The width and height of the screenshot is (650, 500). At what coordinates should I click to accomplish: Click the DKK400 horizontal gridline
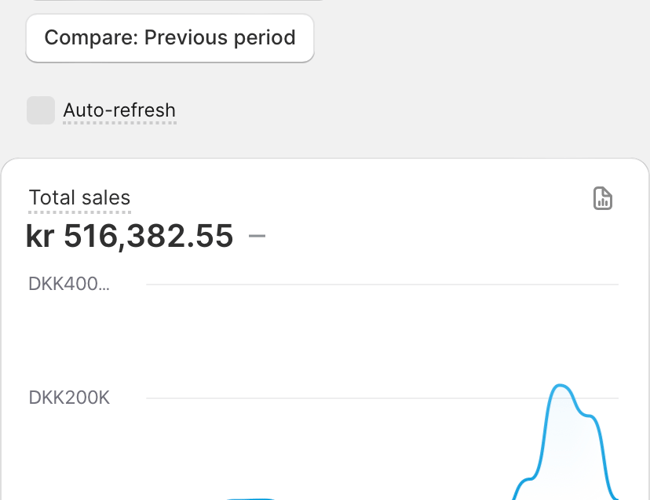coord(380,285)
